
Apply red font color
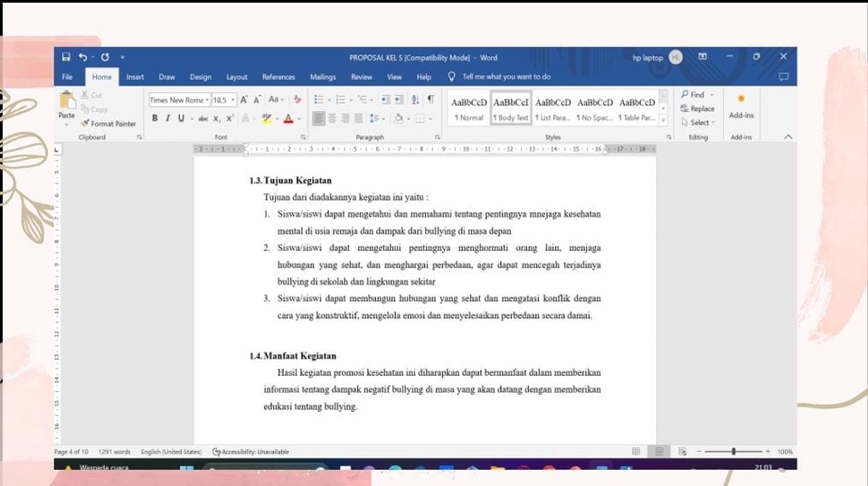(x=288, y=118)
